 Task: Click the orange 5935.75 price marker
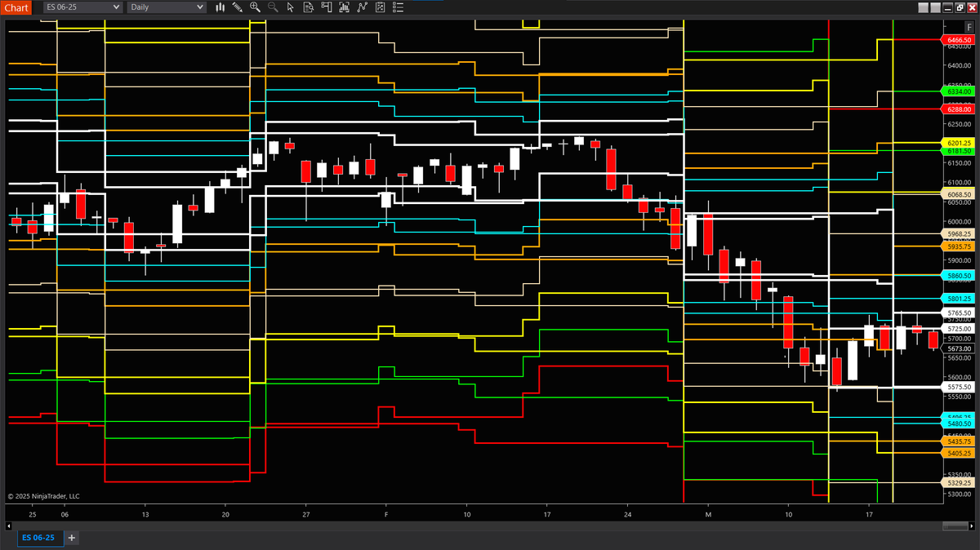click(x=957, y=246)
